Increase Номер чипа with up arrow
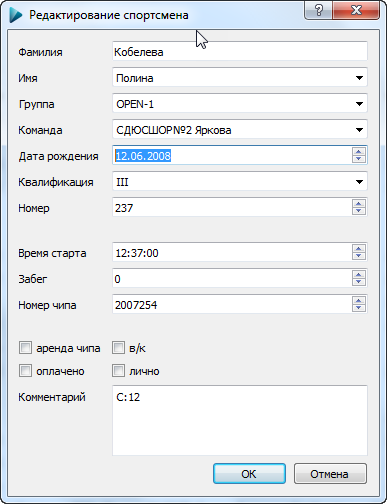387x504 pixels. tap(359, 300)
